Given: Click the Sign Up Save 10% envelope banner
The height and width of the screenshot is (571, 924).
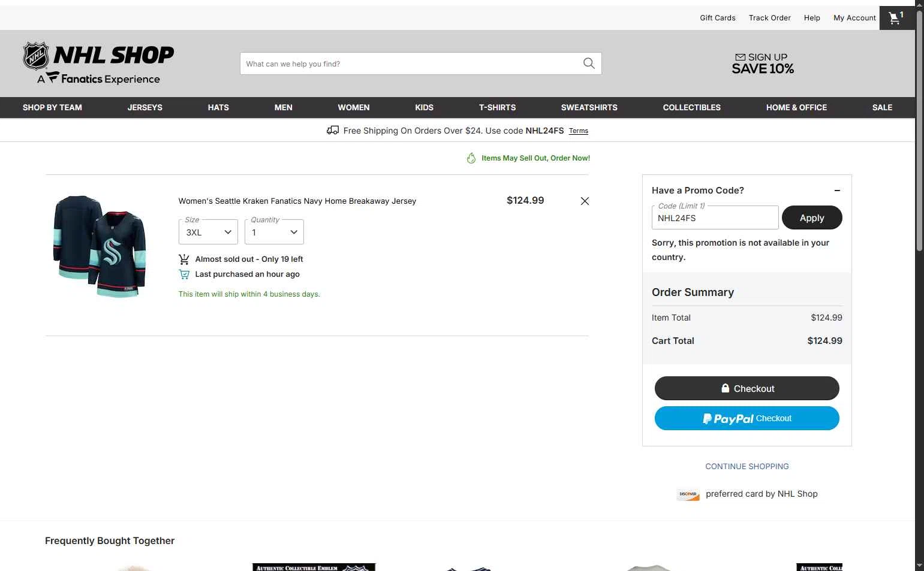Looking at the screenshot, I should pos(763,64).
